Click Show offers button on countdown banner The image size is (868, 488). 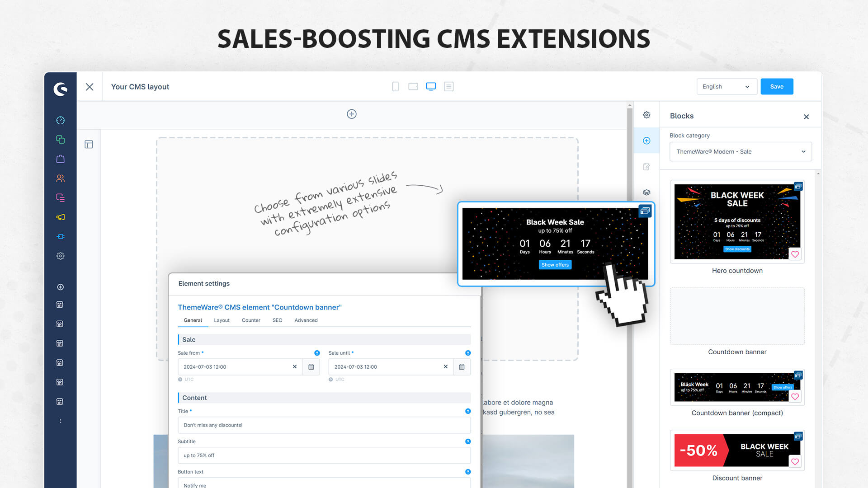553,264
